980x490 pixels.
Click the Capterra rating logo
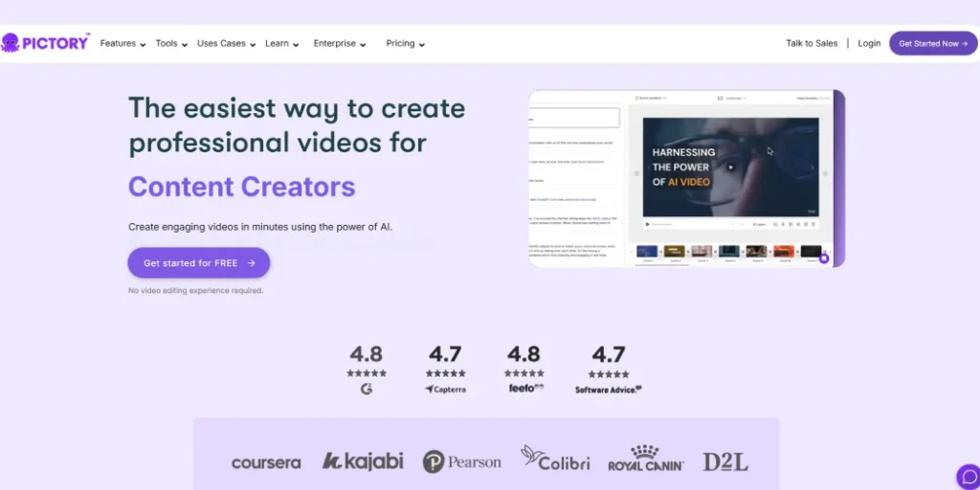(445, 390)
